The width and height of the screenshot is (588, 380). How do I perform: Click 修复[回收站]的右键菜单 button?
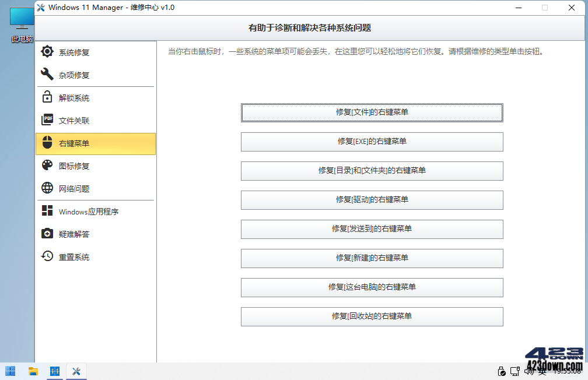(372, 316)
